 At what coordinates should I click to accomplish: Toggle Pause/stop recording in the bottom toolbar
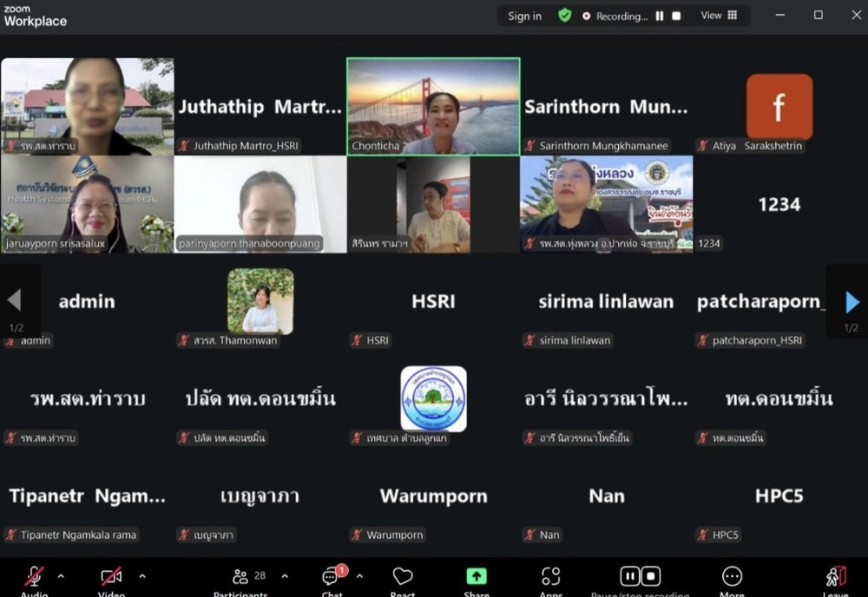click(640, 577)
